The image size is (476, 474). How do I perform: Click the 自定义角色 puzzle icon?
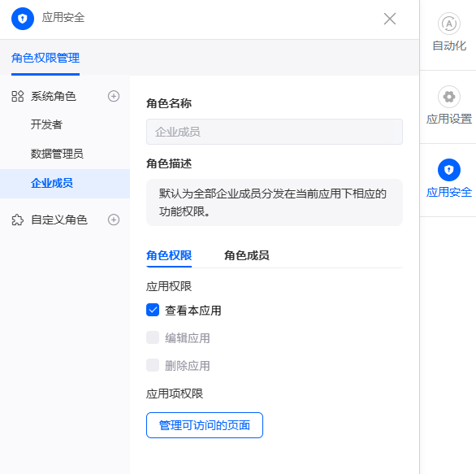(18, 220)
